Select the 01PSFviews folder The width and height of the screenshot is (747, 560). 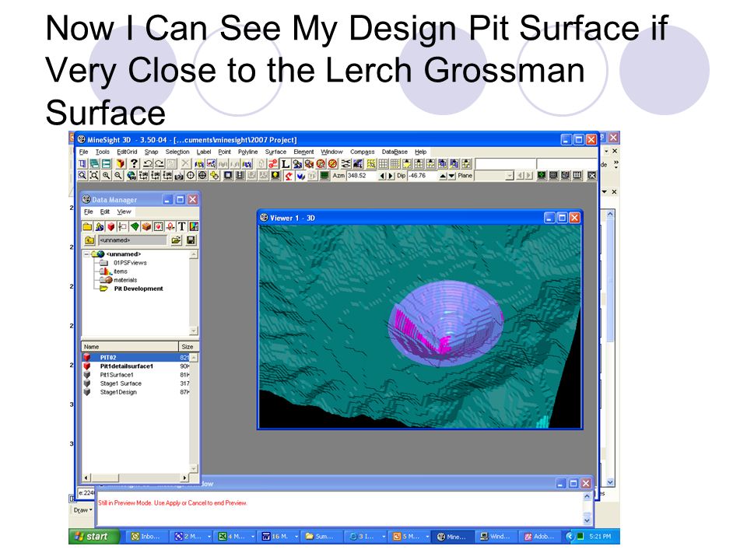(130, 263)
